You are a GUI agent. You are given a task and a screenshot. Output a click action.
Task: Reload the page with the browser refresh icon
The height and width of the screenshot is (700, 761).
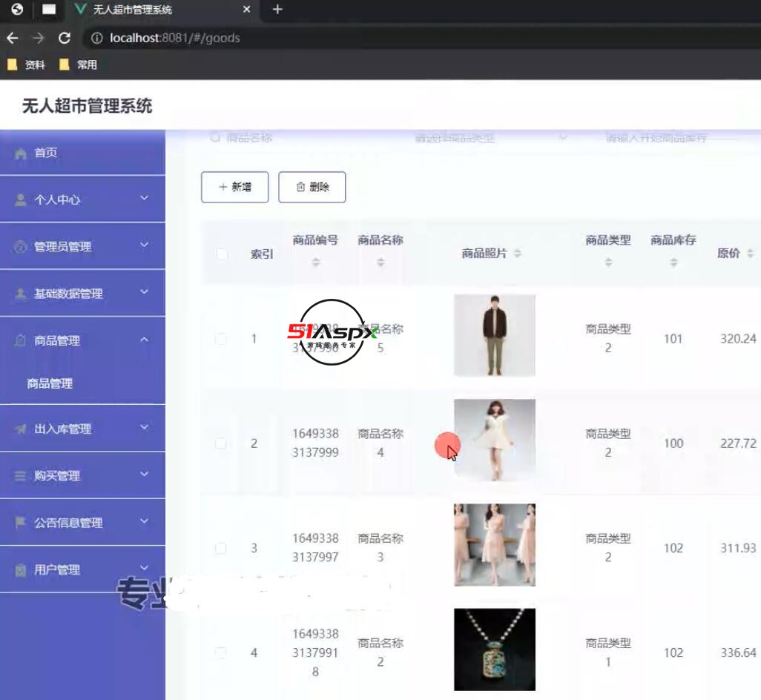[65, 38]
